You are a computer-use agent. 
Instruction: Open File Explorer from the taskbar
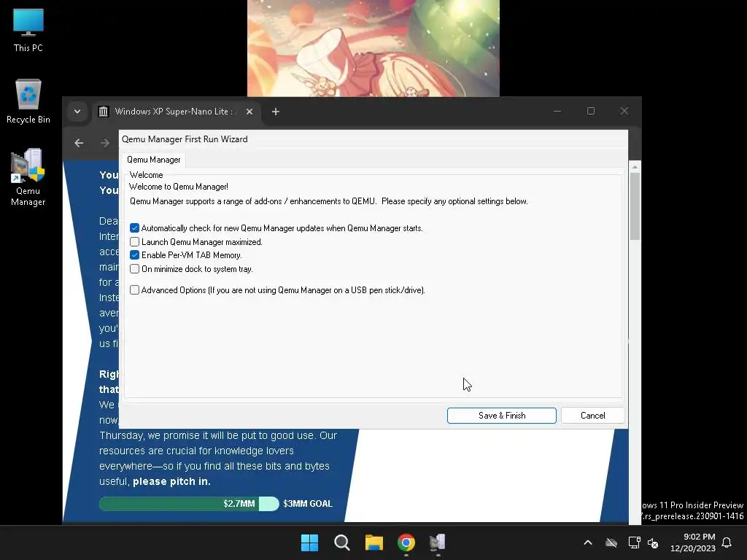(x=374, y=542)
